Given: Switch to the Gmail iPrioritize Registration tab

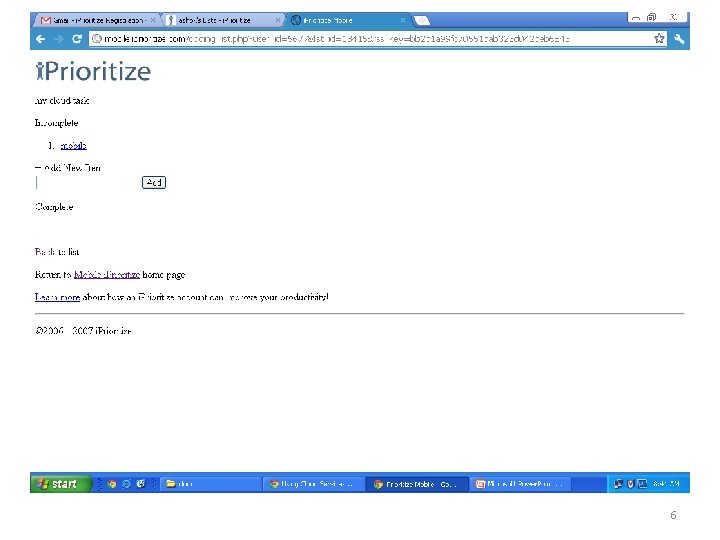Looking at the screenshot, I should click(x=98, y=20).
